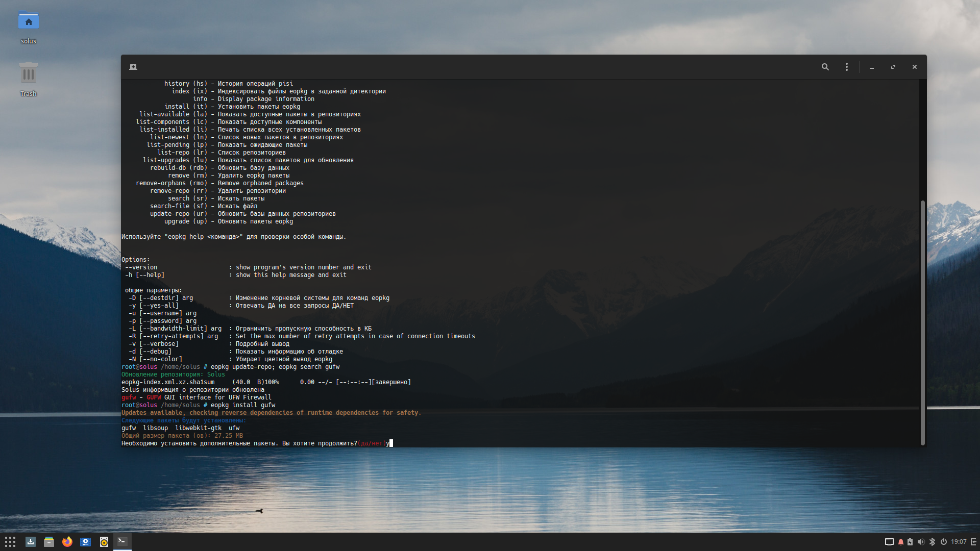Click the software center icon in taskbar
The width and height of the screenshot is (980, 551).
30,541
